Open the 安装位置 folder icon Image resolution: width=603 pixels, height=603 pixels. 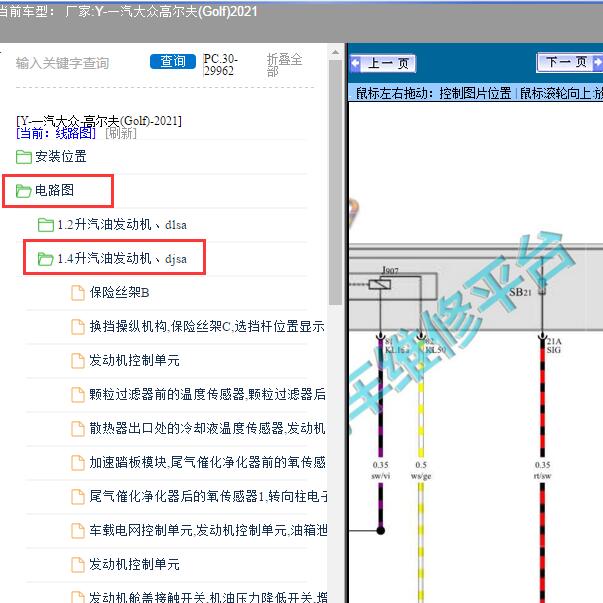(x=23, y=157)
